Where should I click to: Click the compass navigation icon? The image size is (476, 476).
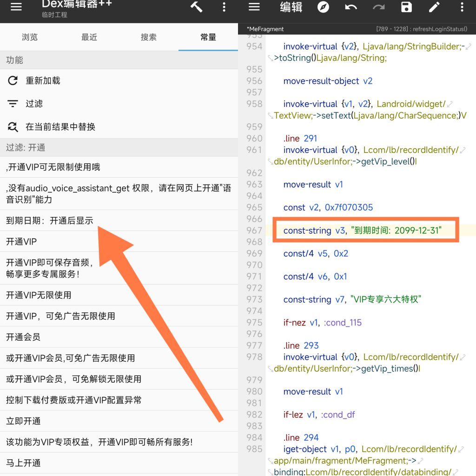pos(323,7)
